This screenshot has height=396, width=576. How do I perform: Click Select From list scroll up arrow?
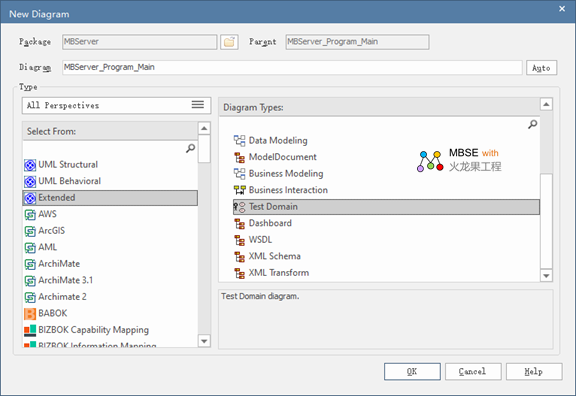[204, 128]
